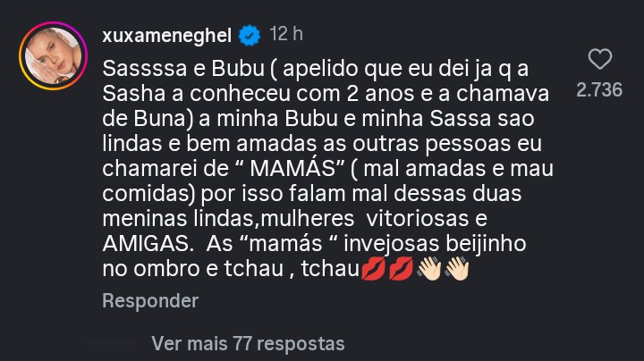Click the second kiss mark emoji
This screenshot has height=361, width=644.
pos(403,268)
